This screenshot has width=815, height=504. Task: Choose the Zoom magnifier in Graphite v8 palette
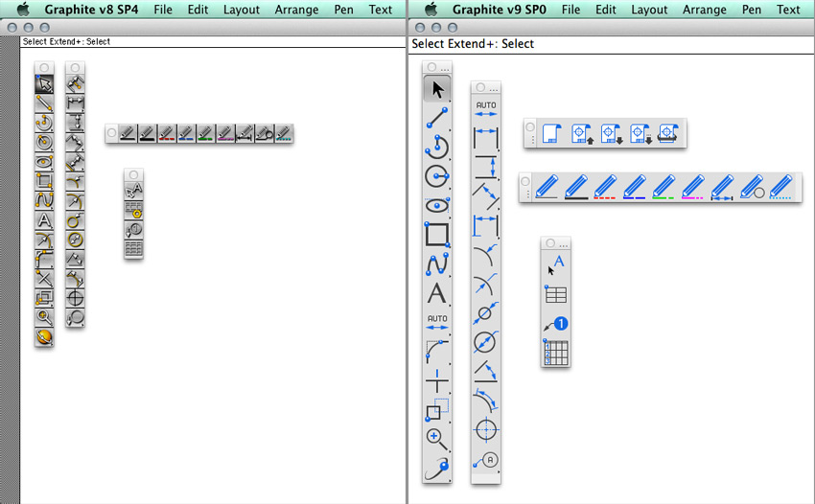coord(44,317)
